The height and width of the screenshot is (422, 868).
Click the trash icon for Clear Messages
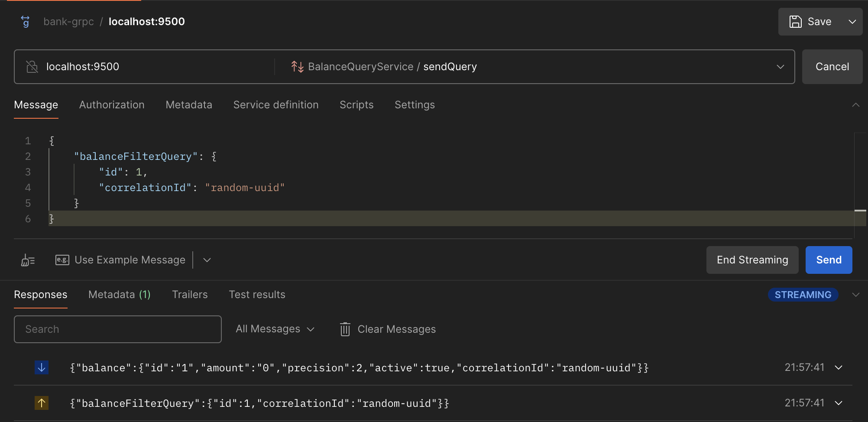click(x=345, y=329)
